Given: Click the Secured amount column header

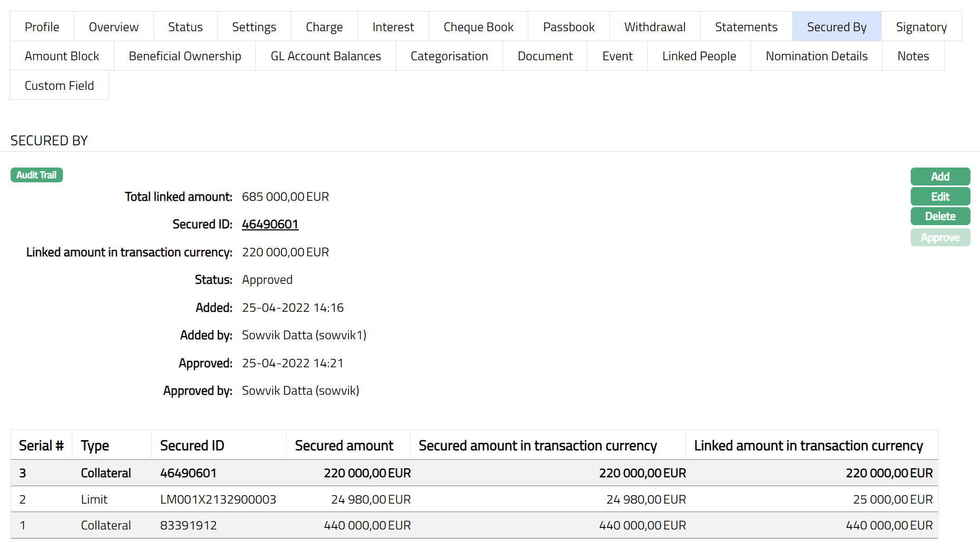Looking at the screenshot, I should 344,445.
